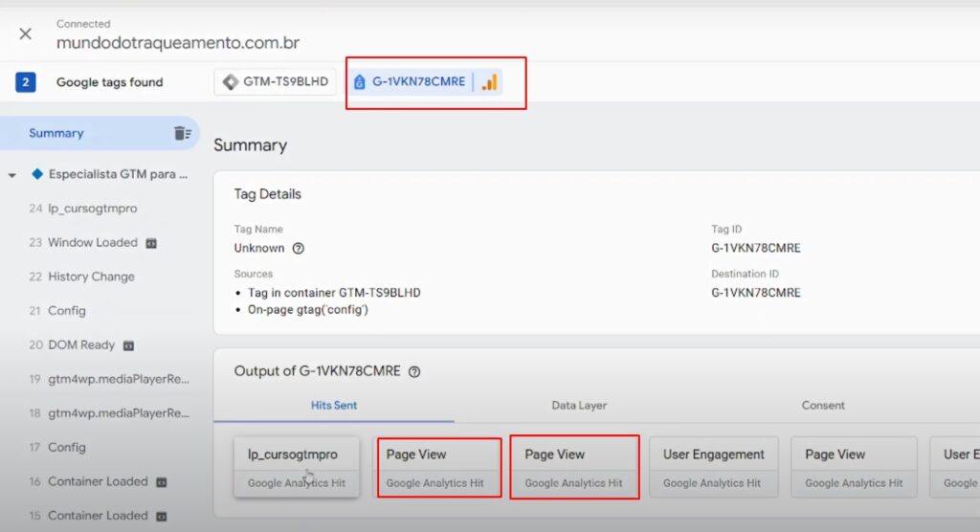Select event 21 Config in sidebar
Viewport: 980px width, 532px height.
coord(66,311)
